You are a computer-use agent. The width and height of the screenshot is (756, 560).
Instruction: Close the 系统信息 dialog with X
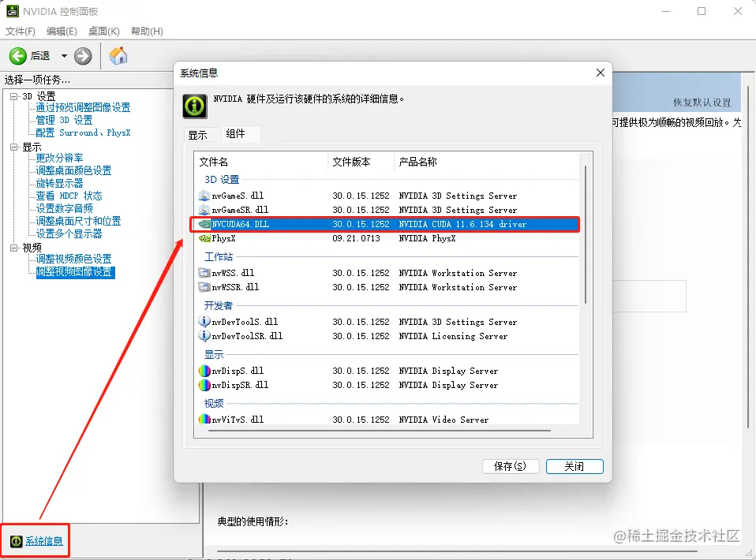pyautogui.click(x=601, y=73)
